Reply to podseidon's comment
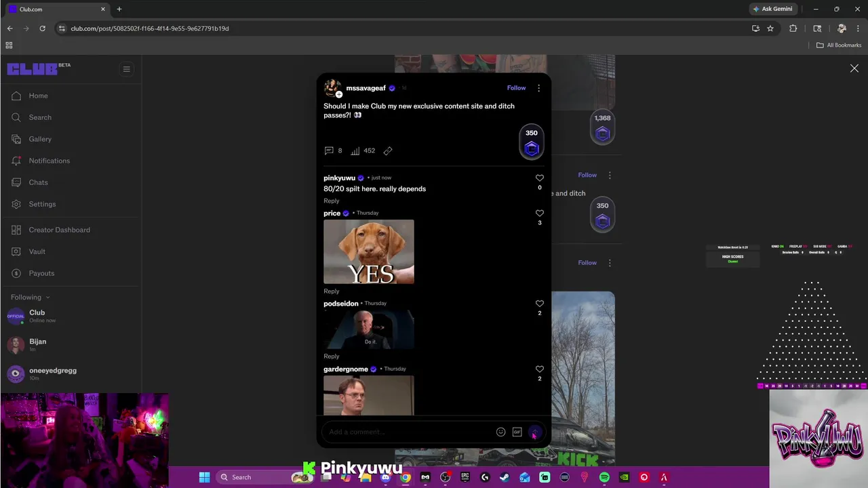This screenshot has height=488, width=868. click(x=331, y=357)
